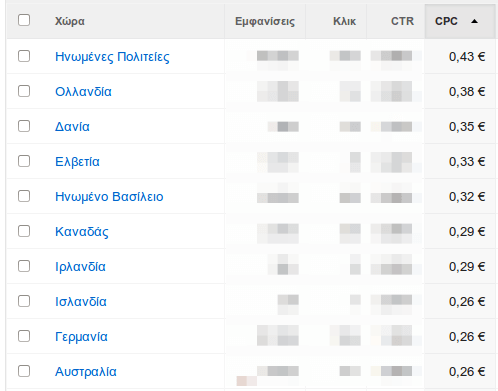Image resolution: width=498 pixels, height=391 pixels.
Task: Click the 0,43 € CPC cell
Action: tap(467, 57)
